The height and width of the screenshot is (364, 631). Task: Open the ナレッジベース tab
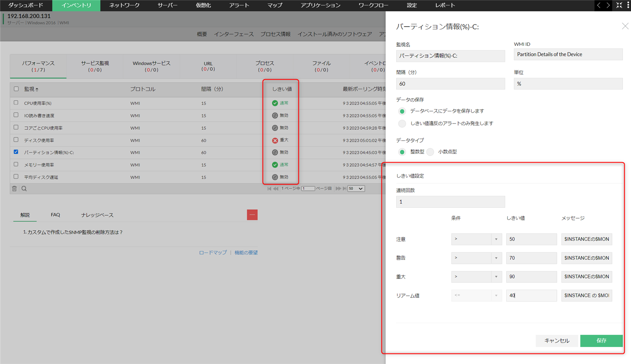coord(97,215)
